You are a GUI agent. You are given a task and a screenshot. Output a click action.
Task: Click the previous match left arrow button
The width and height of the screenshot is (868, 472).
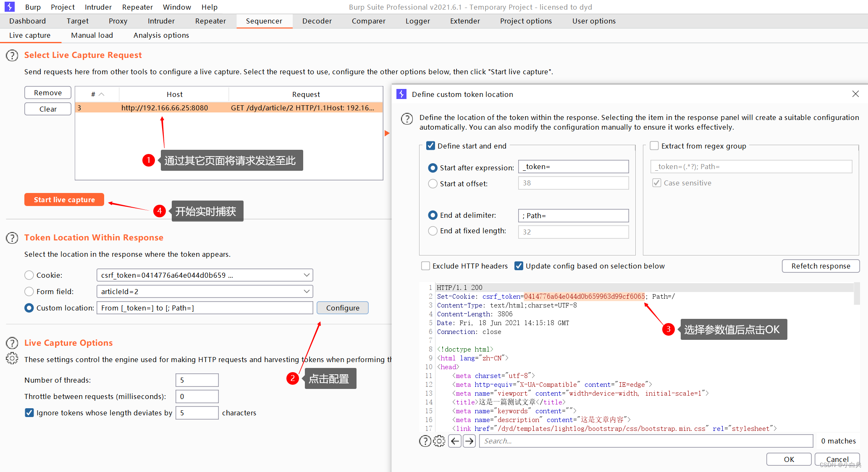(455, 441)
